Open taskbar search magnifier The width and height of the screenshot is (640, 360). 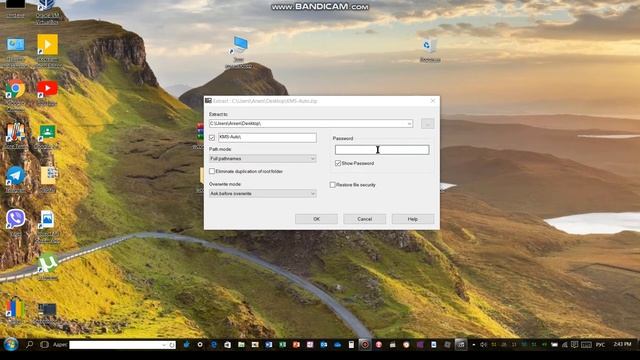point(29,344)
